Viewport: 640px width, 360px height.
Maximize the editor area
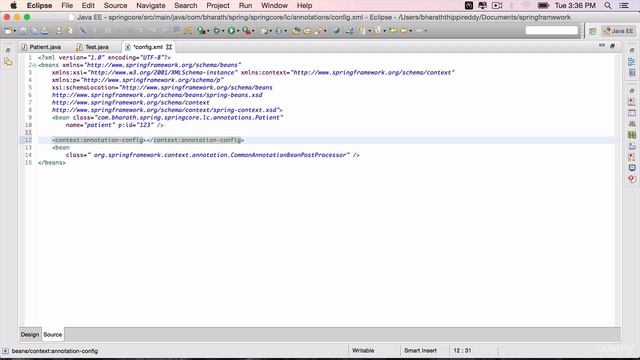point(612,46)
